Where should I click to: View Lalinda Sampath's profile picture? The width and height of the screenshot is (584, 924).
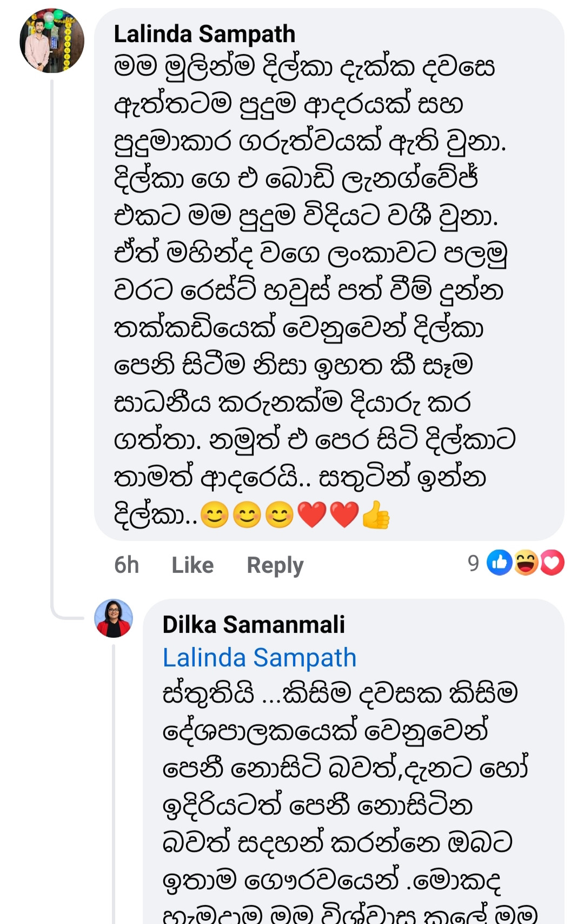[x=52, y=41]
